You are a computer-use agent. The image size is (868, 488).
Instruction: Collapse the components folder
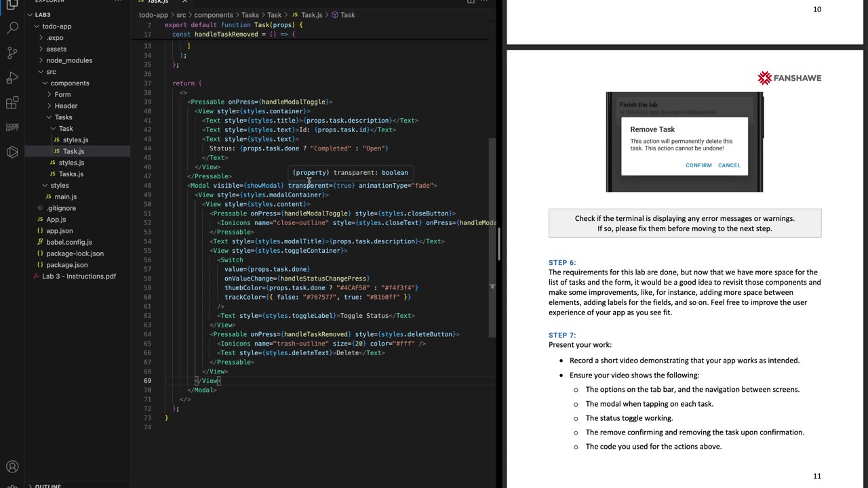pyautogui.click(x=45, y=83)
